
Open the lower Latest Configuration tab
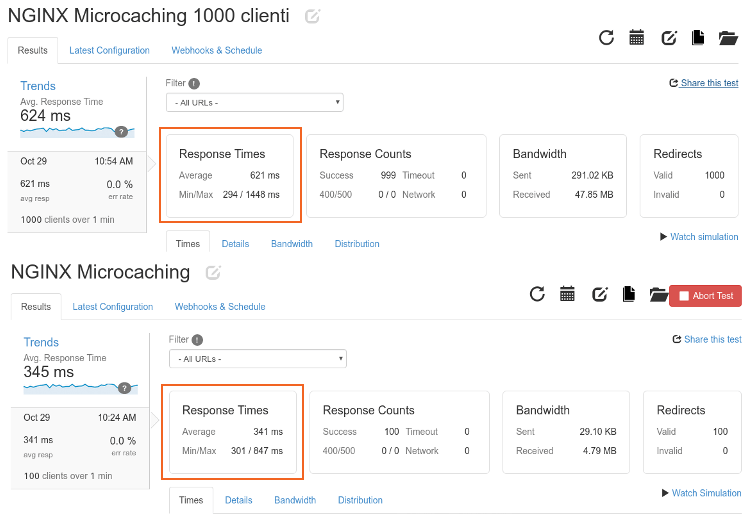[113, 307]
